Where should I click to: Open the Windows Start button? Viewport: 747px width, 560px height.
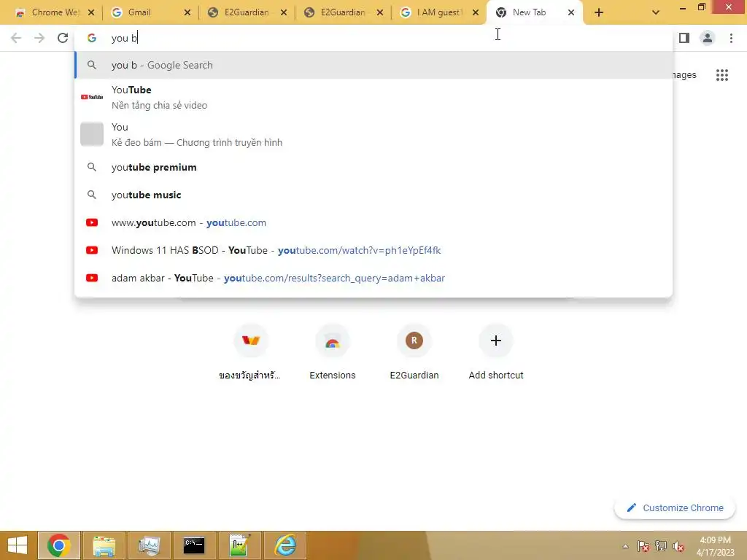tap(18, 545)
